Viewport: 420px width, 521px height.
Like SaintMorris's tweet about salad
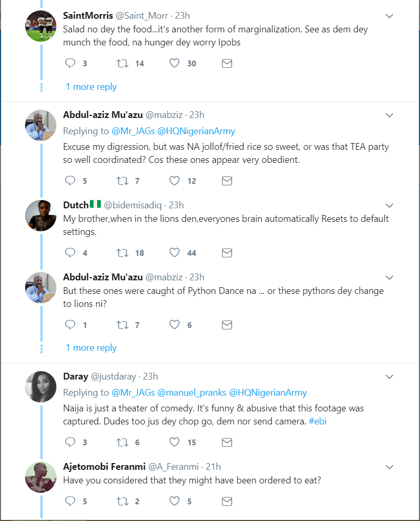tap(174, 64)
